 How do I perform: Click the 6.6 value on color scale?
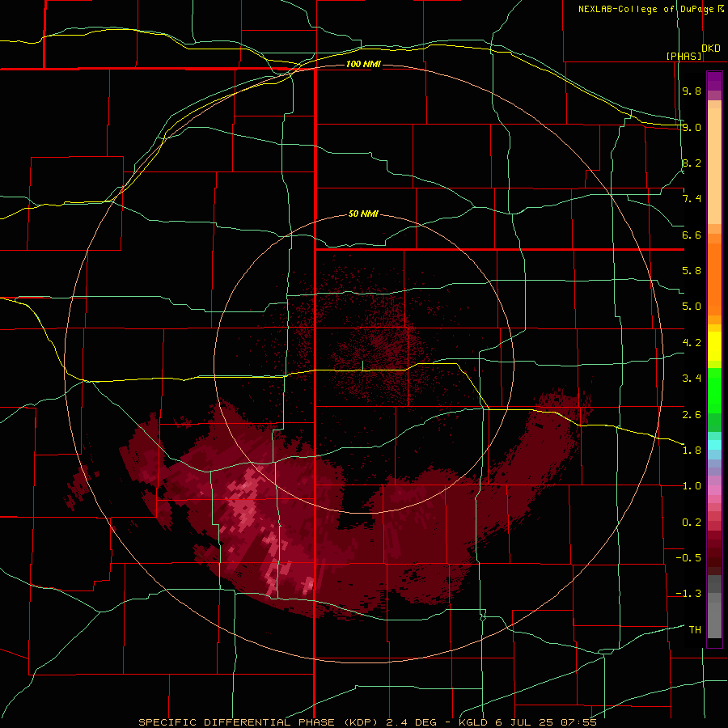(x=692, y=235)
